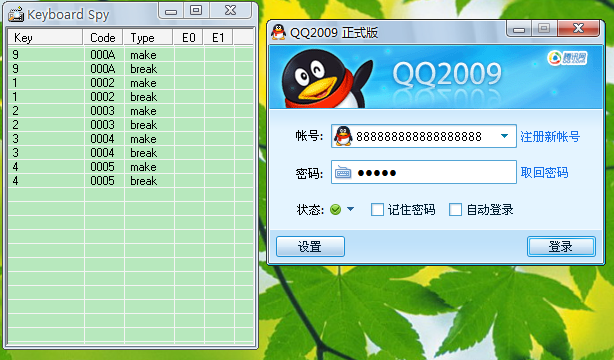This screenshot has height=360, width=614.
Task: Click the penguin avatar in account field
Action: pos(343,136)
